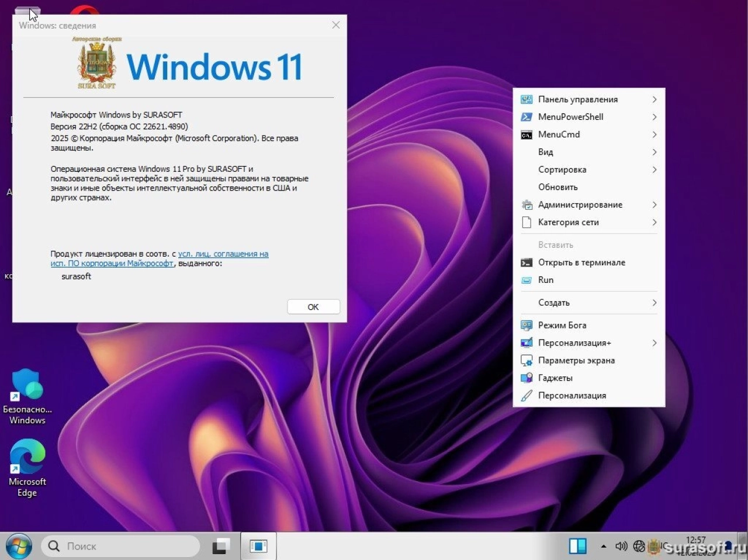
Task: Expand the Вид submenu
Action: click(x=589, y=152)
